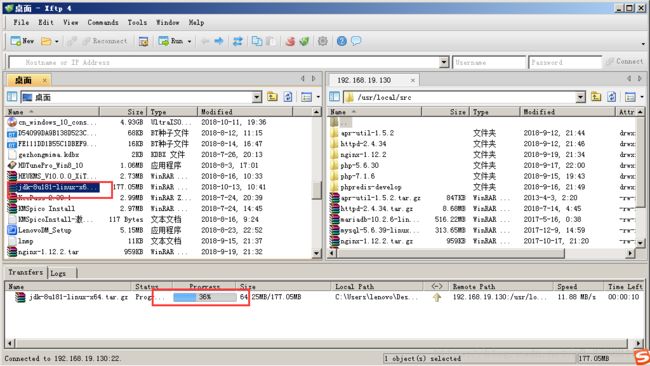Click the Password input field
The image size is (650, 366).
point(565,62)
